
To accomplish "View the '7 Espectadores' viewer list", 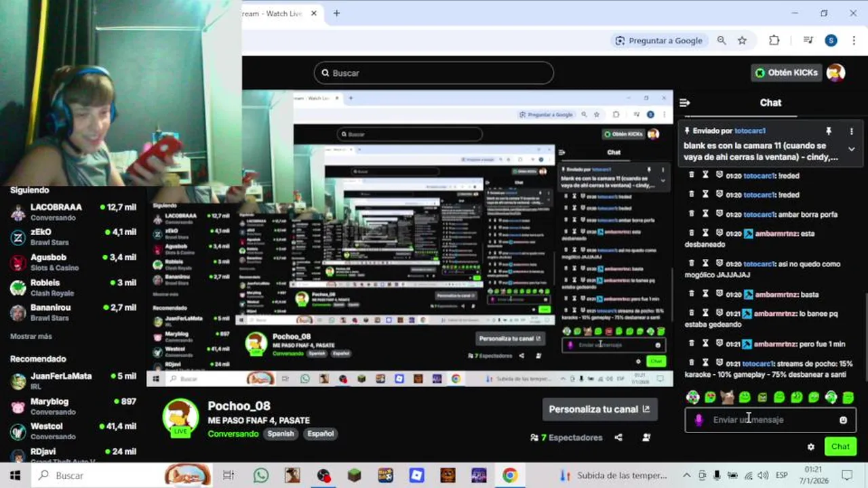I will click(x=566, y=438).
